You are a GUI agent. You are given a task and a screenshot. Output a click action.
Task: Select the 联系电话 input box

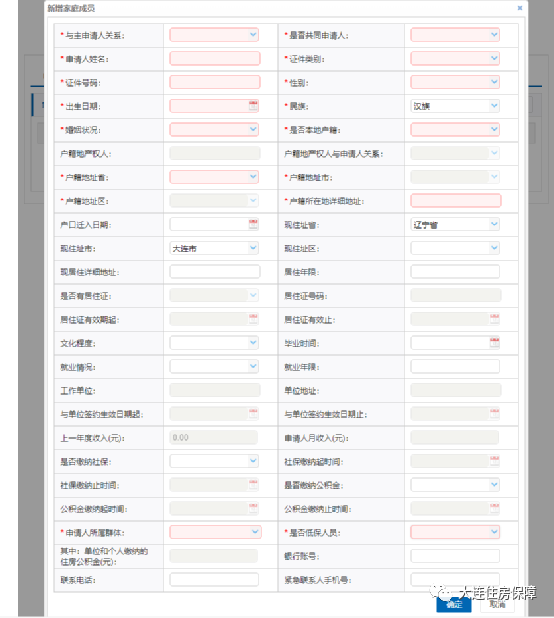click(214, 579)
